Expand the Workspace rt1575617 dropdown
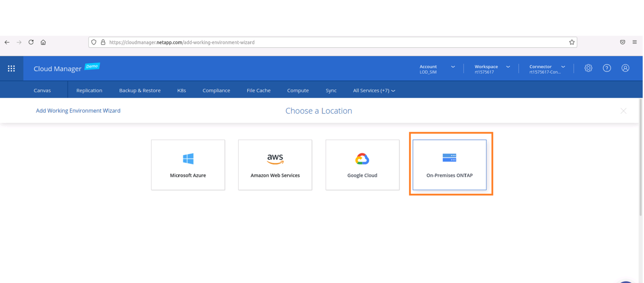The image size is (644, 283). [492, 69]
